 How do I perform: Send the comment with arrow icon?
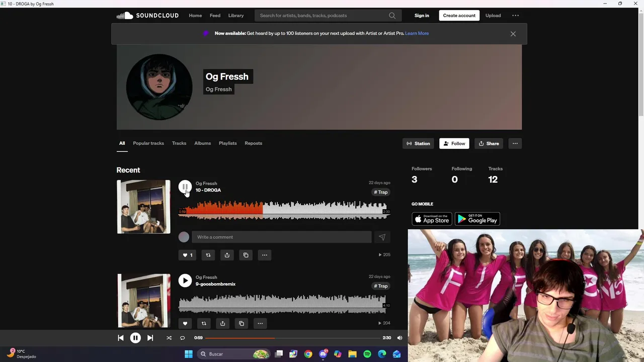click(382, 237)
